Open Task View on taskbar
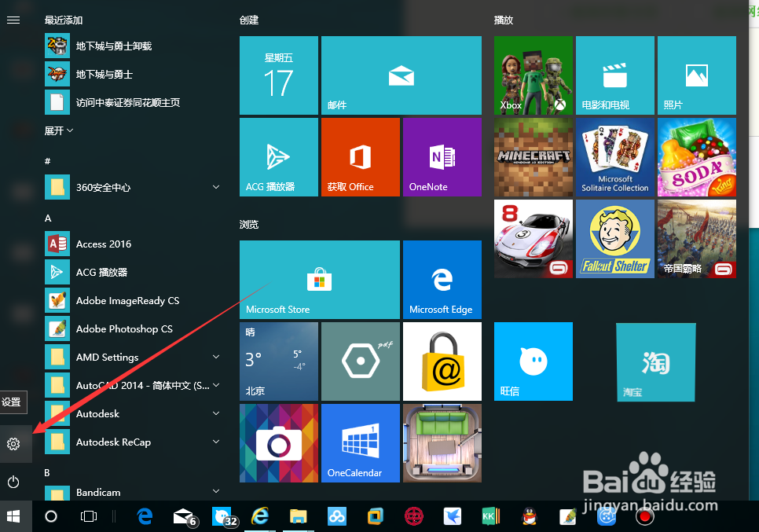 tap(89, 516)
